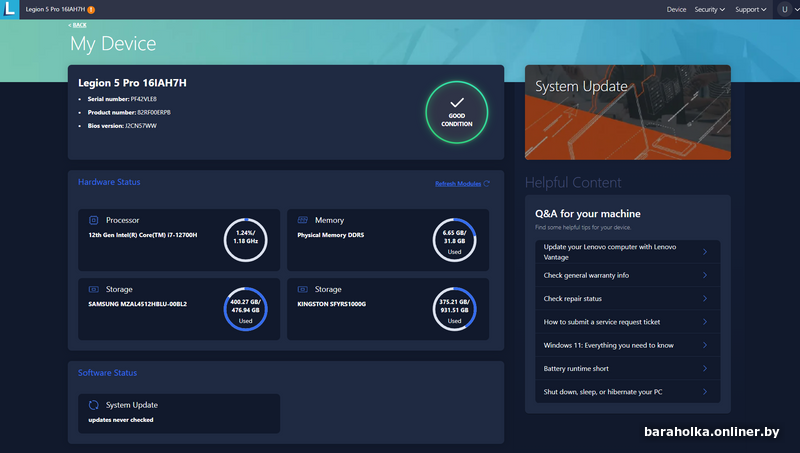This screenshot has height=453, width=800.
Task: Click Physical Memory DDR5 text
Action: tap(331, 235)
